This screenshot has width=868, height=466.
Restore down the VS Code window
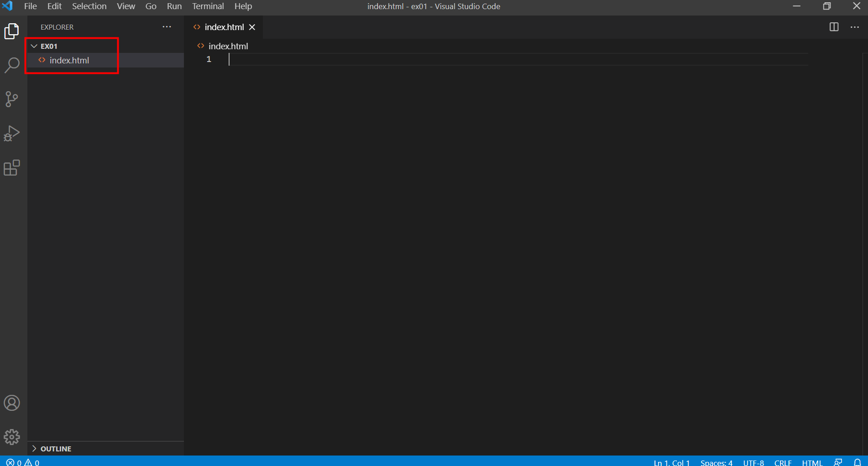(826, 6)
